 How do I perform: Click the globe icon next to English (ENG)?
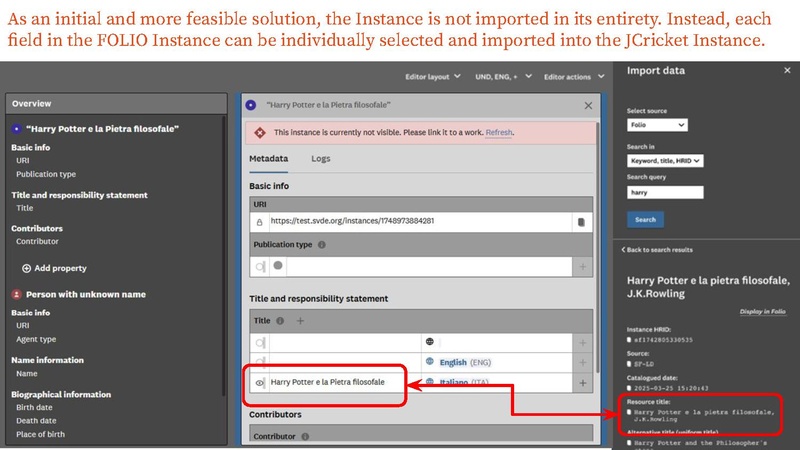(429, 362)
